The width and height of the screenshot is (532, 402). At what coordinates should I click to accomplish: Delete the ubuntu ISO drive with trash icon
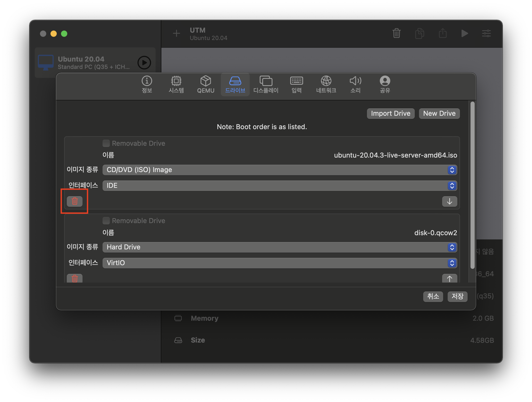click(x=75, y=201)
